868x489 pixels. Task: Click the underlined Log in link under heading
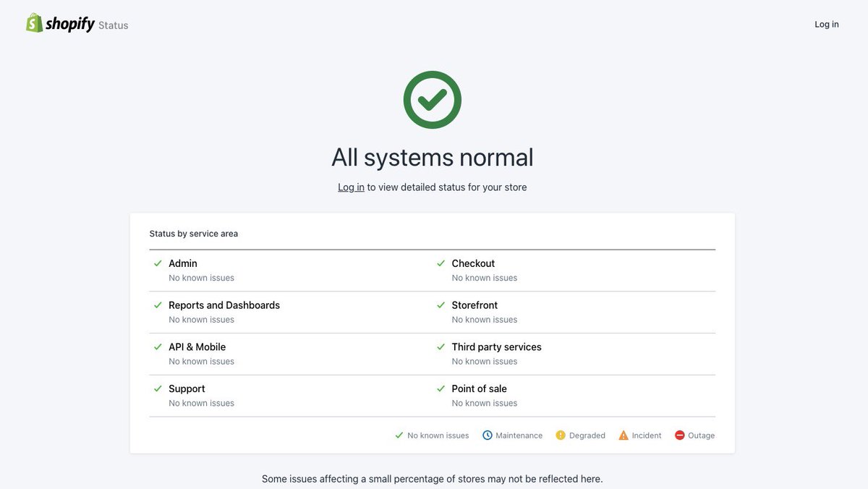(351, 187)
